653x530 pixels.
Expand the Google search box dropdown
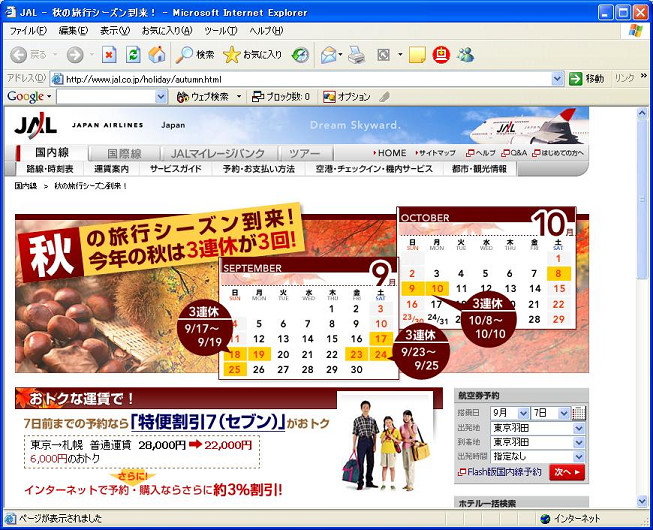pos(161,97)
